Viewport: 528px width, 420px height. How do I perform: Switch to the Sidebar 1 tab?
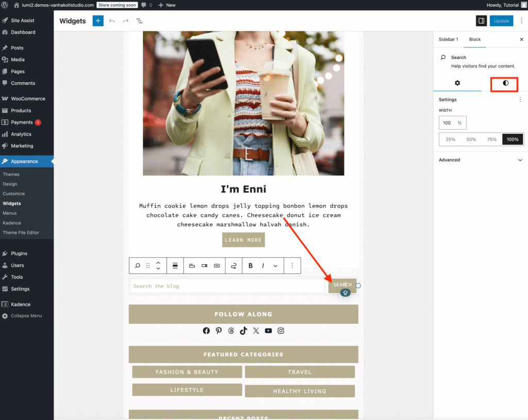(448, 40)
